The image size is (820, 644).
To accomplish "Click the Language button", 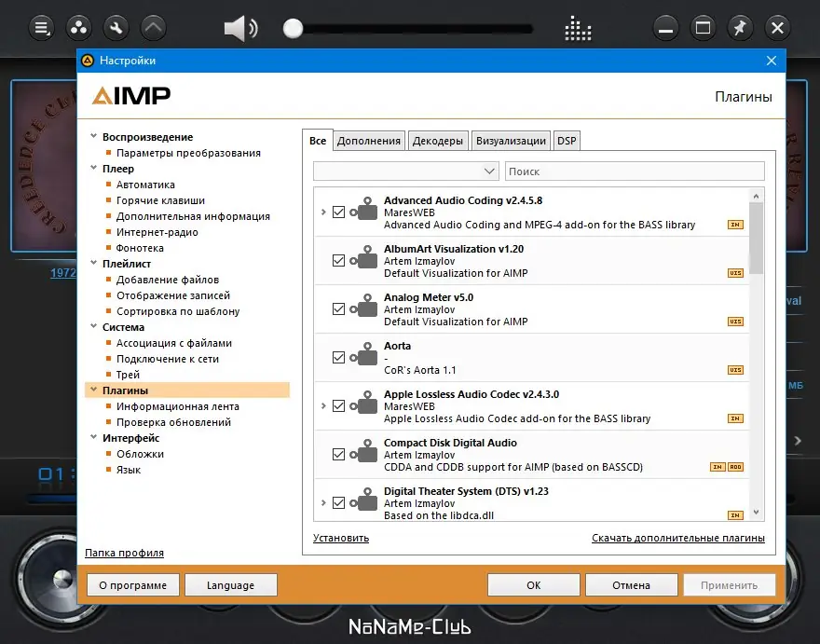I will click(x=231, y=585).
